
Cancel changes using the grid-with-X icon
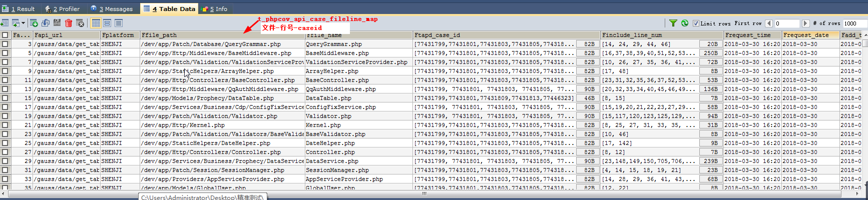(80, 23)
